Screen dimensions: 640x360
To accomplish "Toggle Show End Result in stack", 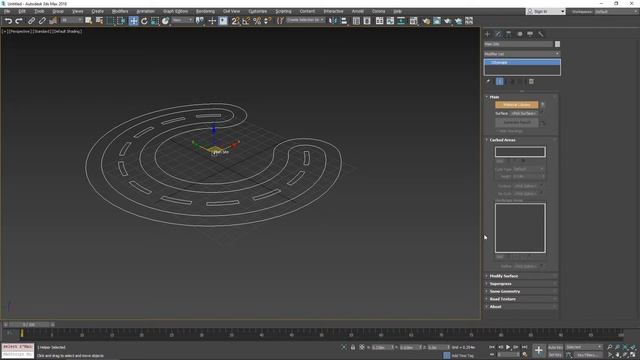I will [x=500, y=82].
